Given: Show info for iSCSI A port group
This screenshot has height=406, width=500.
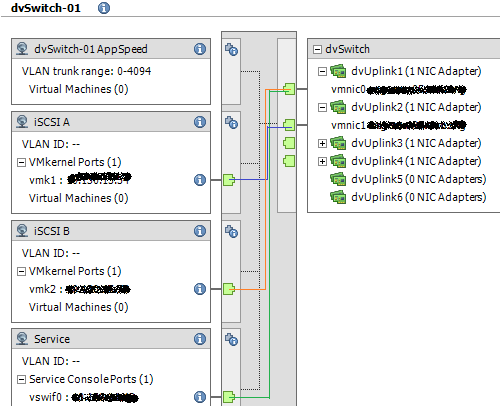Looking at the screenshot, I should tap(200, 122).
